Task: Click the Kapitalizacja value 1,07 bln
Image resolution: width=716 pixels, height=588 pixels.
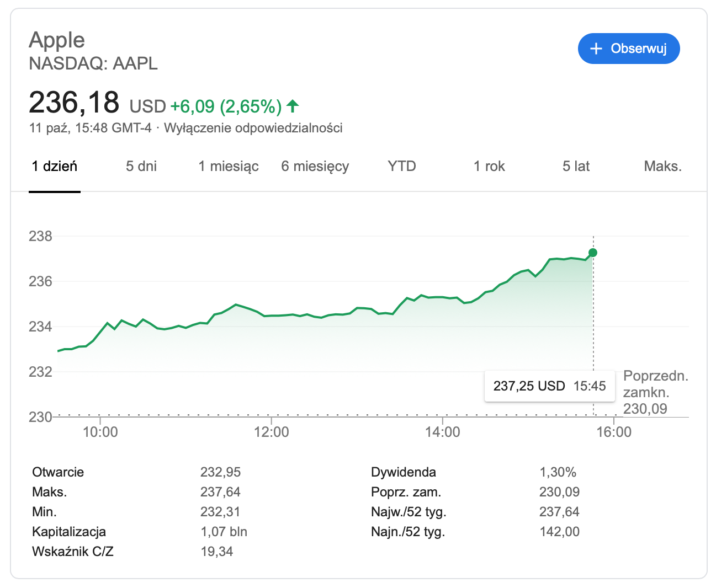Action: (x=224, y=532)
